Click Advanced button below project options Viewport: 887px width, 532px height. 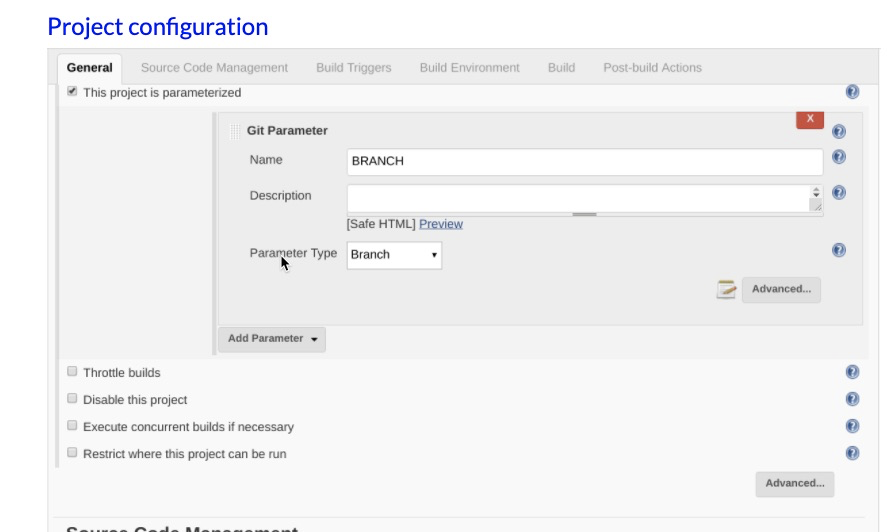[x=795, y=484]
